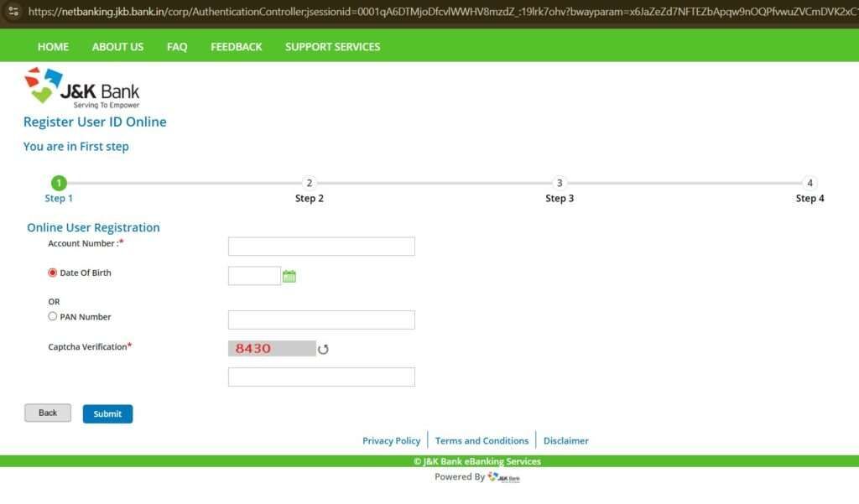Click inside the Account Number input field

click(321, 246)
